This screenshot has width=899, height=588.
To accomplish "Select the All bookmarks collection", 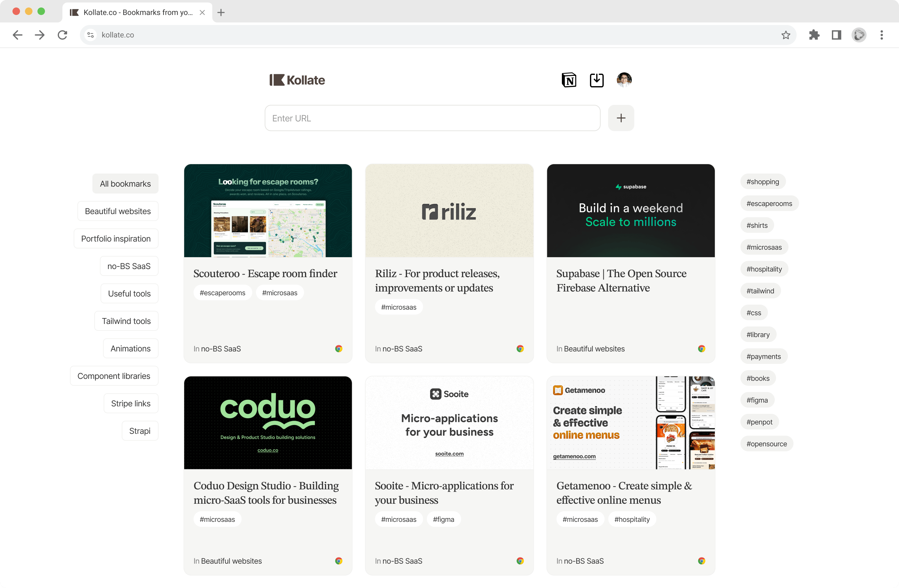I will tap(125, 184).
